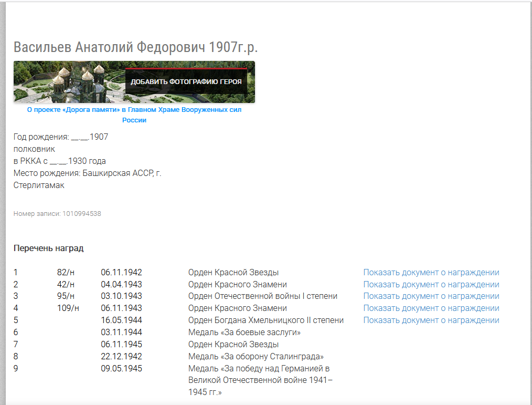This screenshot has width=532, height=405.
Task: Show award document for 04.04.1943 Орден Красного Знамени
Action: pyautogui.click(x=431, y=285)
